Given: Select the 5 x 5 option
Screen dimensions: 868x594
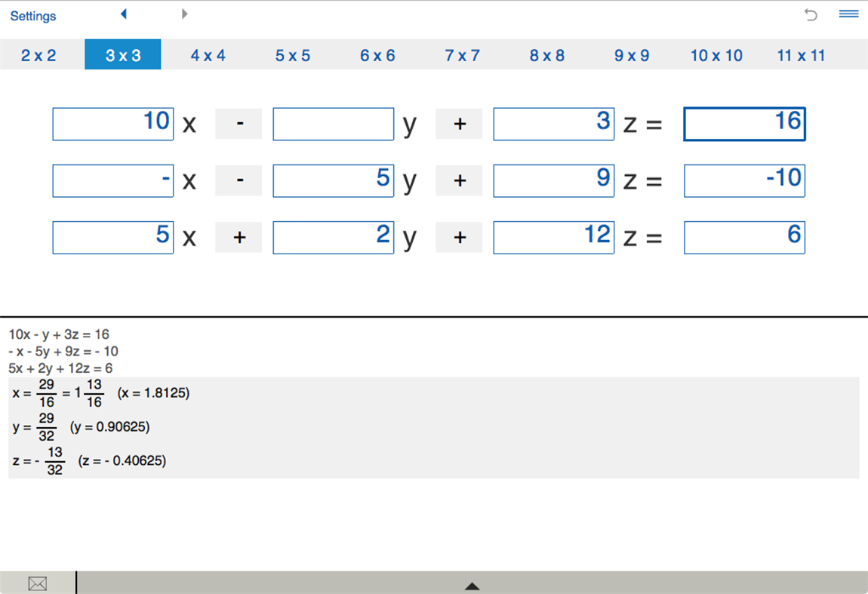Looking at the screenshot, I should point(292,54).
